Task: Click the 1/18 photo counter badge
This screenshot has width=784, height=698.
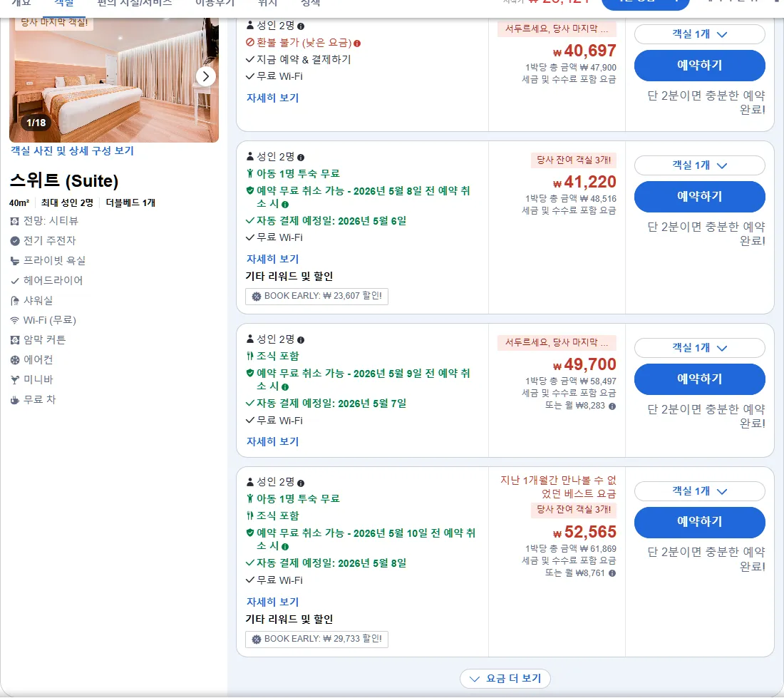Action: coord(36,123)
